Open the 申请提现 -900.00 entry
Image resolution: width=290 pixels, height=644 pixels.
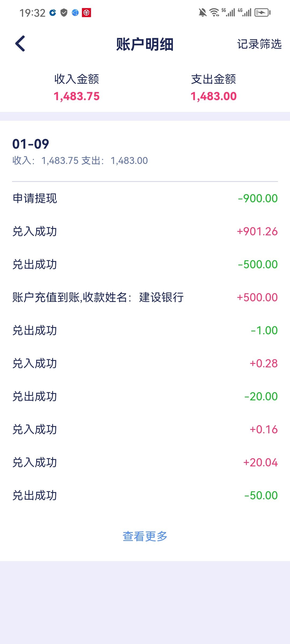click(x=145, y=199)
